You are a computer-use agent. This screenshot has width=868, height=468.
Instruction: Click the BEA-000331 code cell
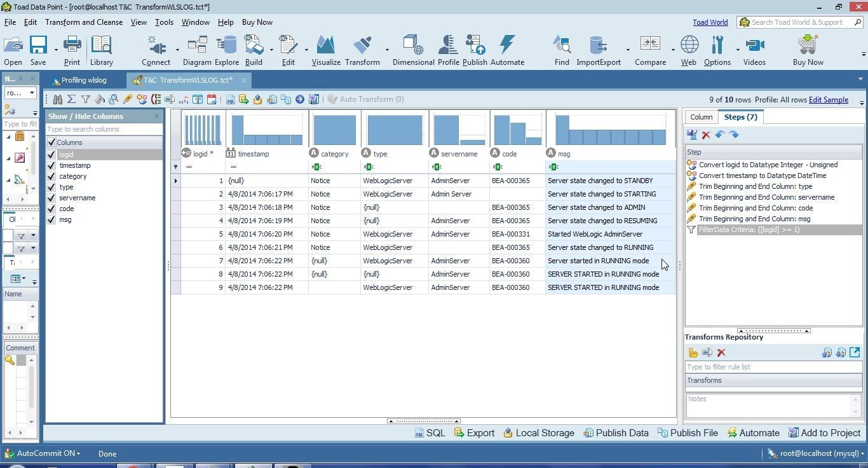click(517, 234)
